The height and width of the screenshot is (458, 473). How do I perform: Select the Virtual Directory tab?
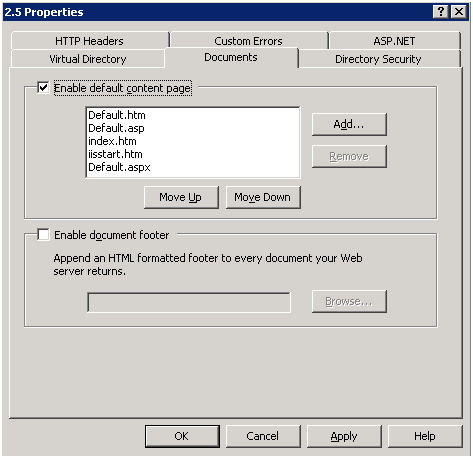(x=88, y=59)
